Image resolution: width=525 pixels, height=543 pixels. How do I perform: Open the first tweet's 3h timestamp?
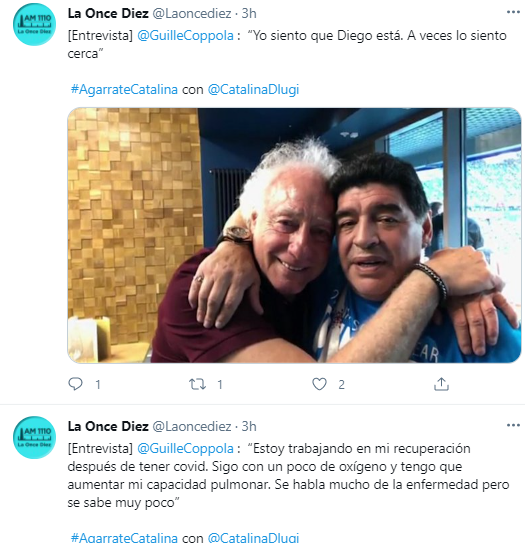(249, 14)
